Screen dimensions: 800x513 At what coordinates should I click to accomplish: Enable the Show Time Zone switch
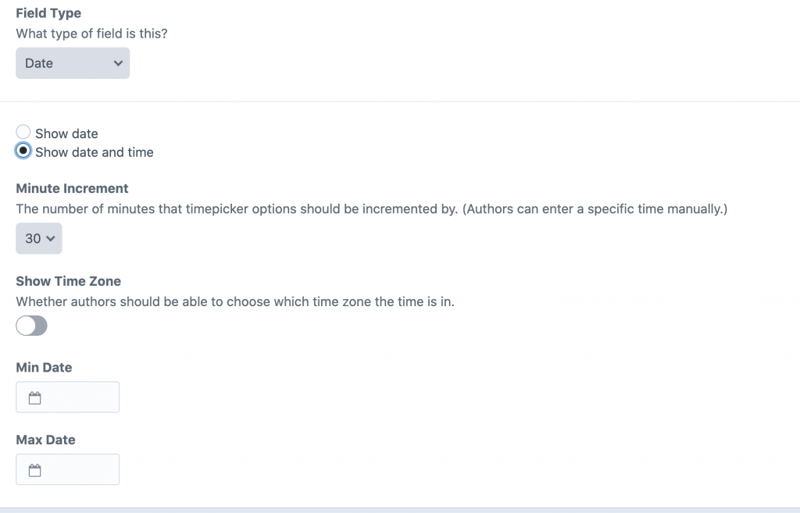point(32,326)
